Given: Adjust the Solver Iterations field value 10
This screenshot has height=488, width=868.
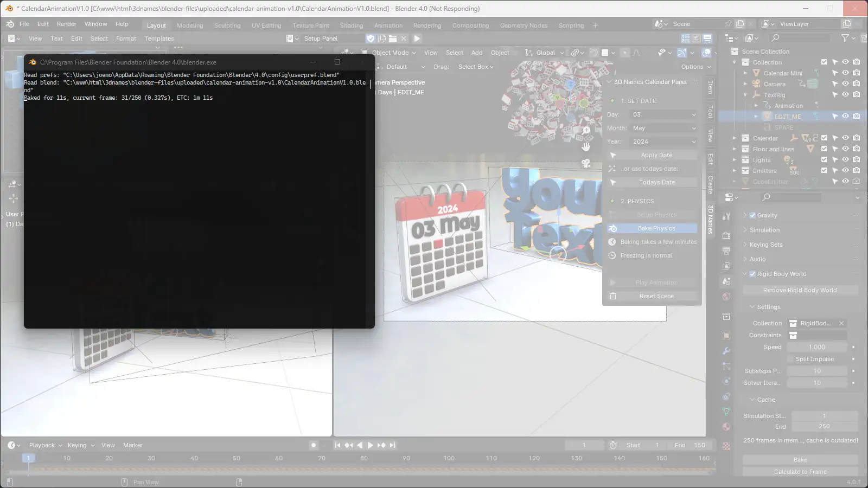Looking at the screenshot, I should (x=817, y=383).
